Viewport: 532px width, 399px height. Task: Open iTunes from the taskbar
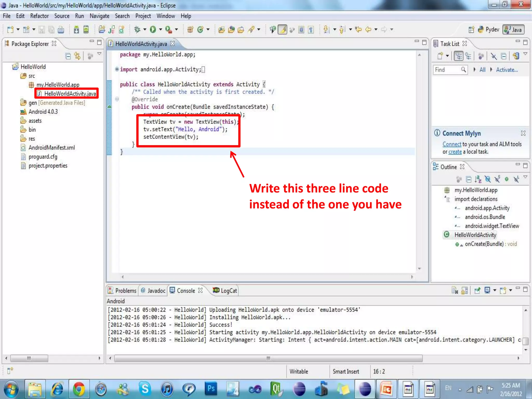pyautogui.click(x=167, y=389)
